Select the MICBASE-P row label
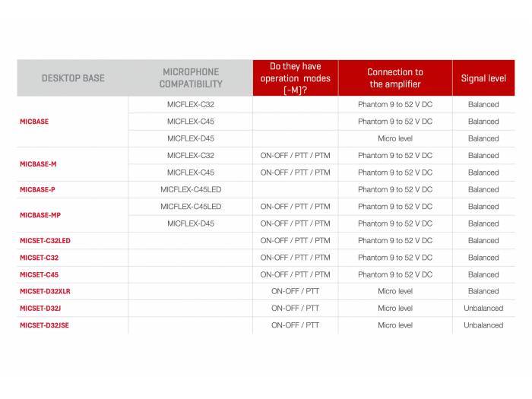This screenshot has width=532, height=399. (x=37, y=190)
